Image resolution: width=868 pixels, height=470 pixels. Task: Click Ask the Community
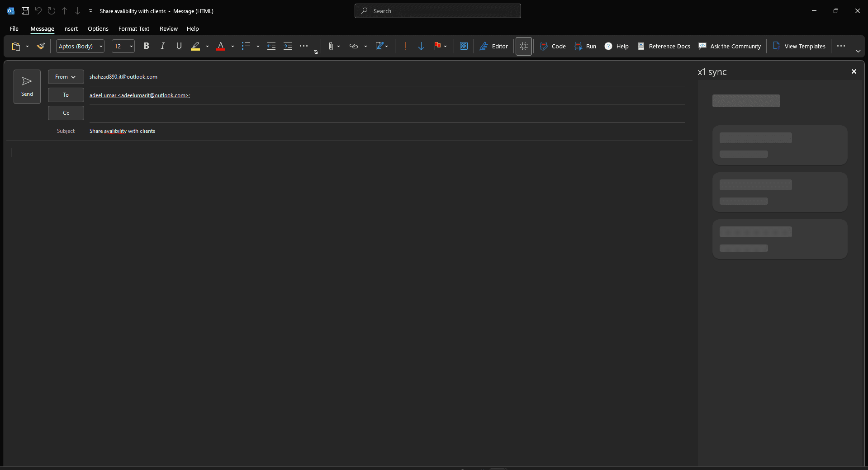pos(730,46)
